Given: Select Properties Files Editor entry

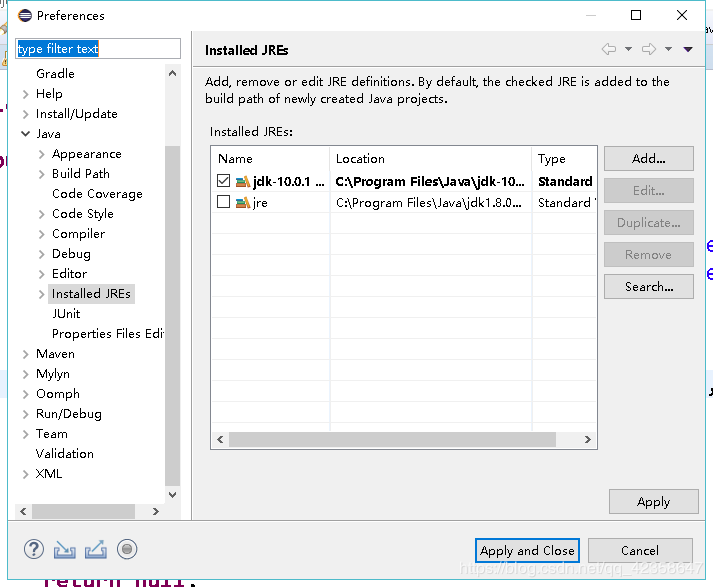Looking at the screenshot, I should pyautogui.click(x=108, y=334).
